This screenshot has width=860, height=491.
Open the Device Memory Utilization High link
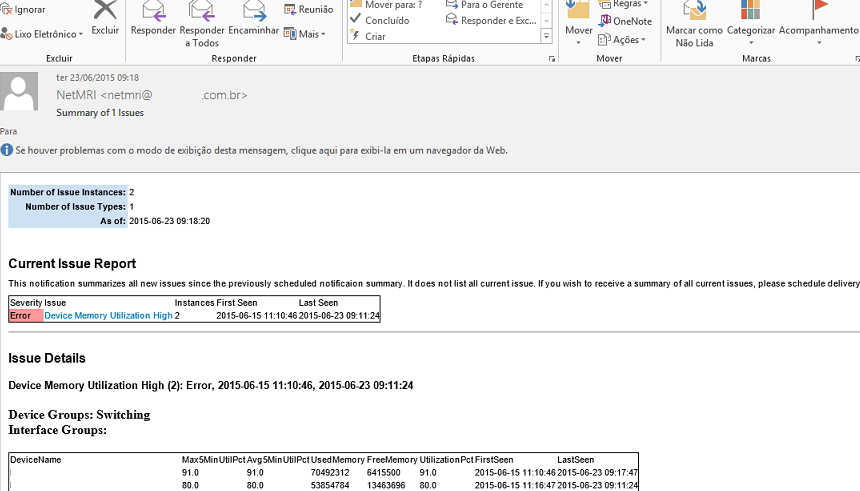(x=108, y=316)
